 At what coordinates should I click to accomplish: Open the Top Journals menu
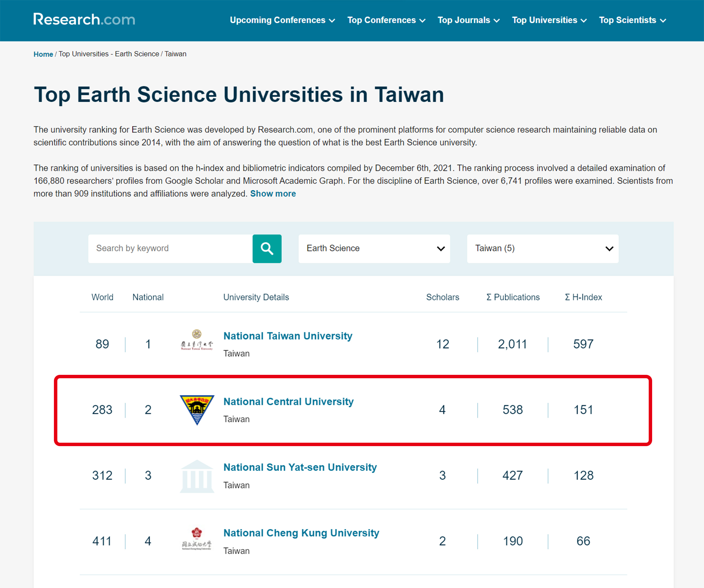(469, 20)
